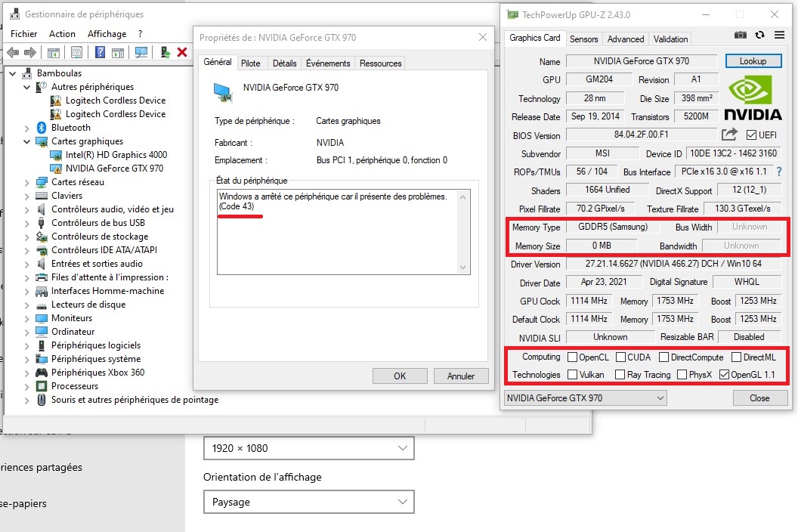Click the Bus Interface question mark icon
Viewport: 798px width, 532px height.
tap(778, 172)
